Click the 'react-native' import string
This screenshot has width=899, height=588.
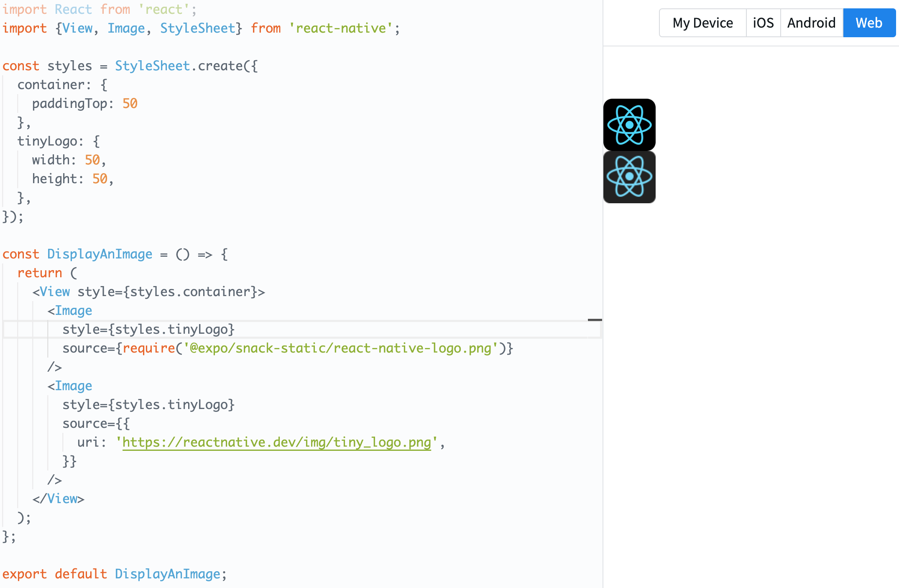click(341, 28)
